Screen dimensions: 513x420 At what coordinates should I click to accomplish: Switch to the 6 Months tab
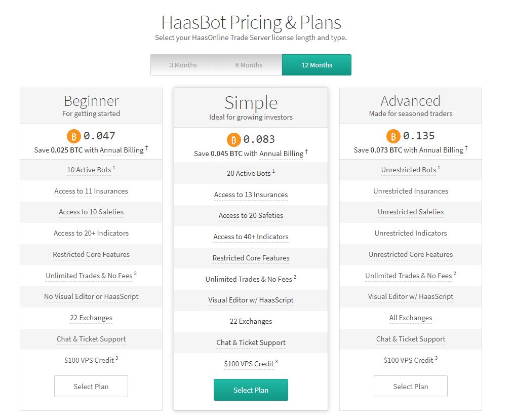(x=249, y=65)
